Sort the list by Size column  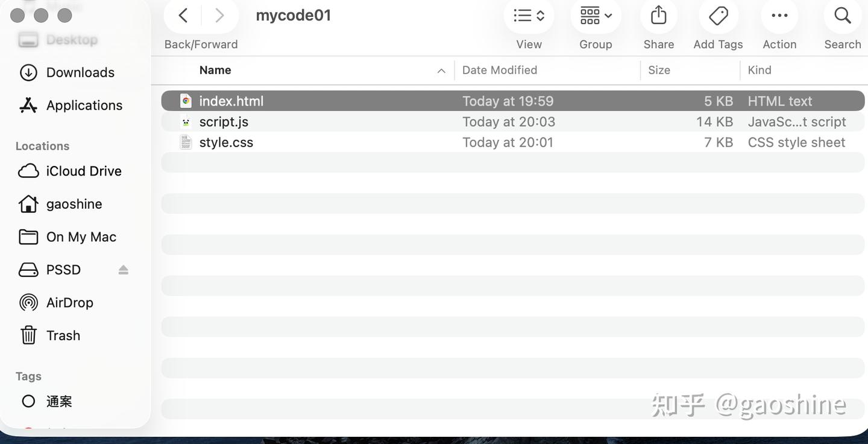tap(659, 70)
